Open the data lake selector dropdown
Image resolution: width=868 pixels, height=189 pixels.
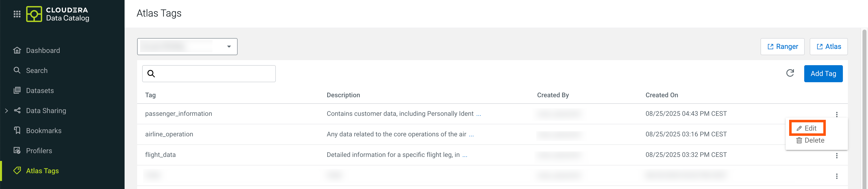tap(187, 46)
